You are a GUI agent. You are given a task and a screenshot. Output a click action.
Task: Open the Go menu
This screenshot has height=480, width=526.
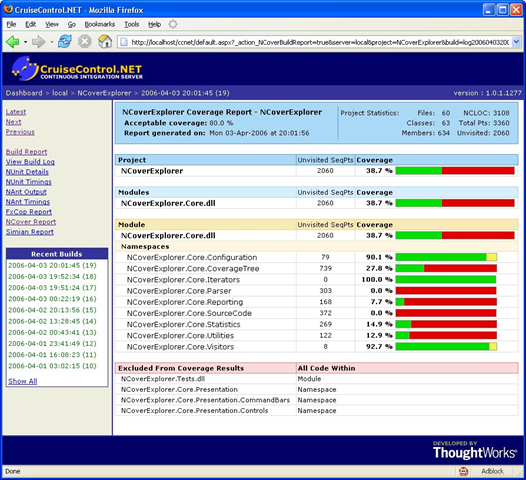tap(72, 24)
